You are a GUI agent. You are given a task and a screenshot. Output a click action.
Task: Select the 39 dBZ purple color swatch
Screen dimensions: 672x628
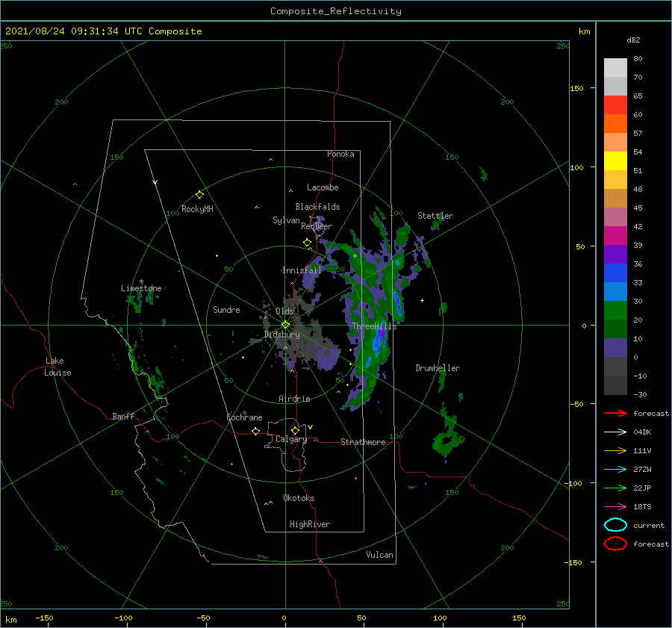coord(615,254)
